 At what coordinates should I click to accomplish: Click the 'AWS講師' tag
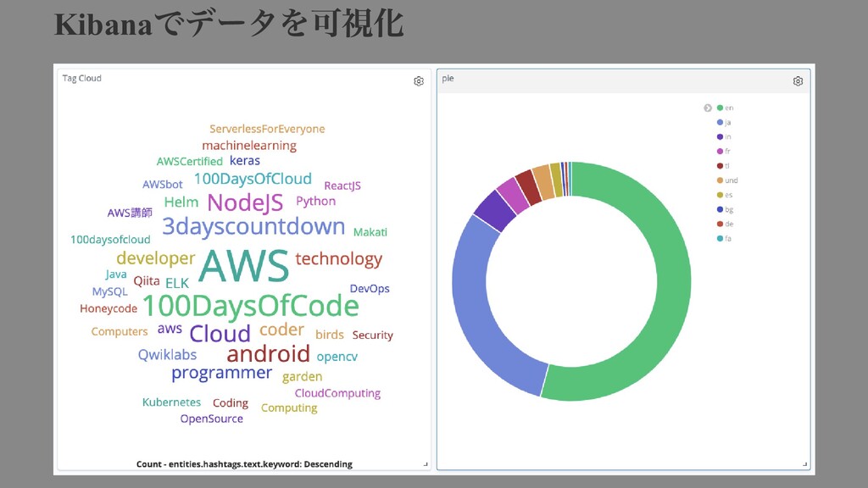point(130,213)
